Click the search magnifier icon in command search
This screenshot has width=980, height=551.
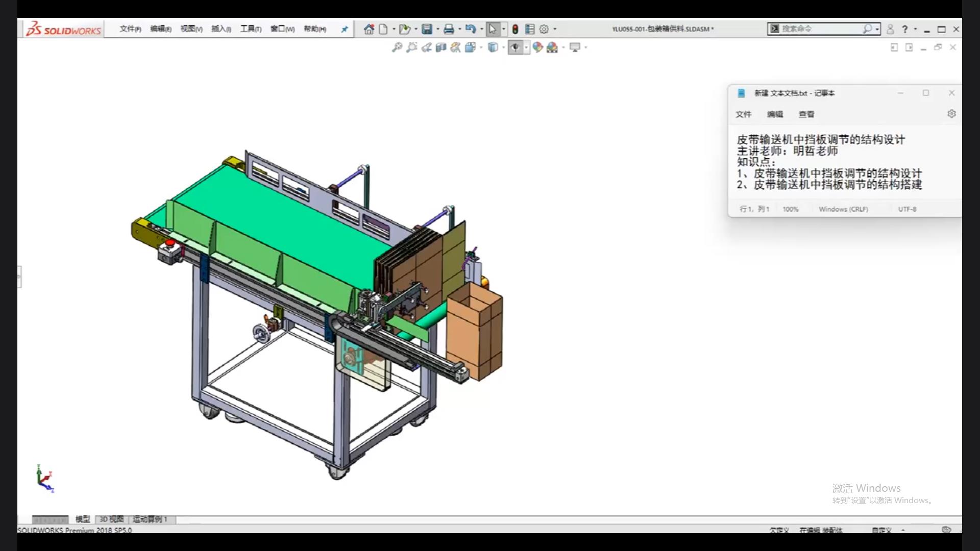867,29
